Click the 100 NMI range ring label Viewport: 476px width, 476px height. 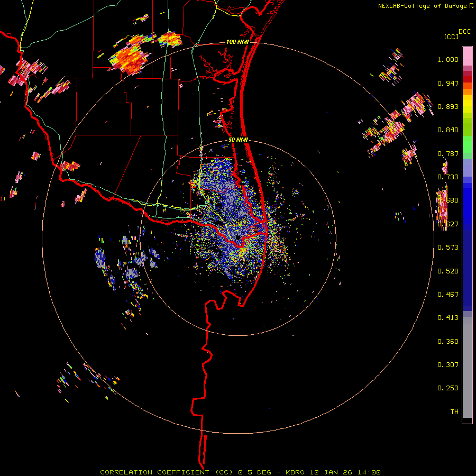tap(237, 42)
